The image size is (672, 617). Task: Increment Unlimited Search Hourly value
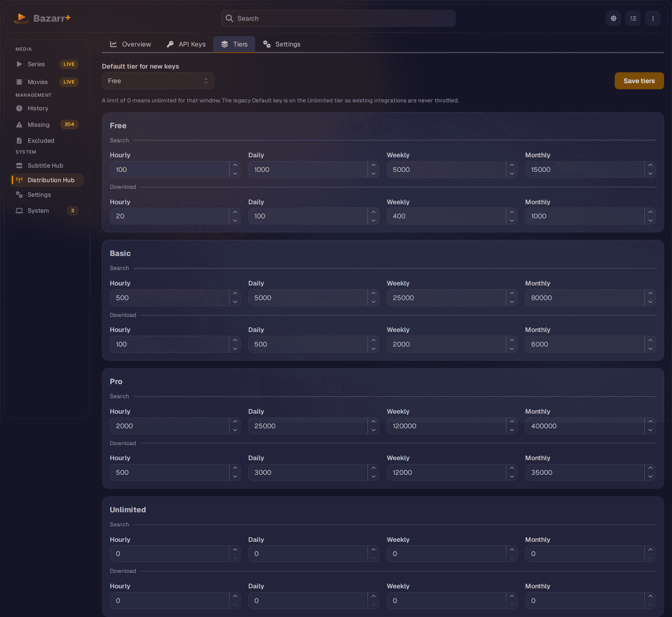(235, 550)
